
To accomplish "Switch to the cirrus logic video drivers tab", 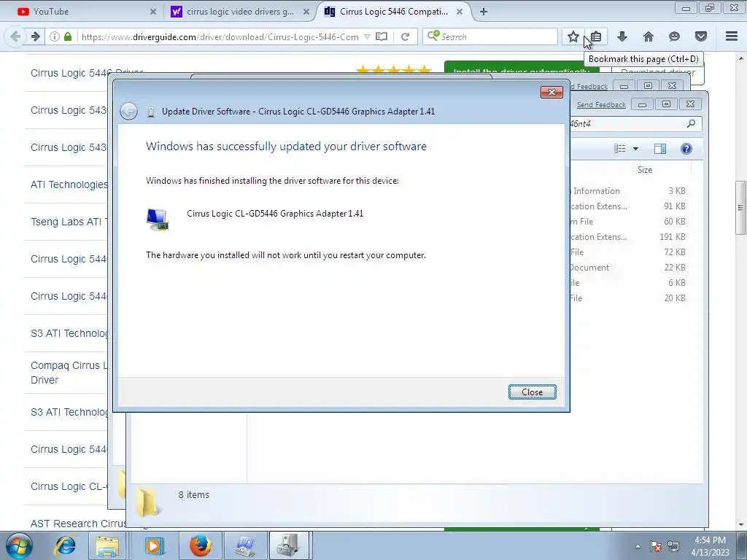I will (x=240, y=12).
